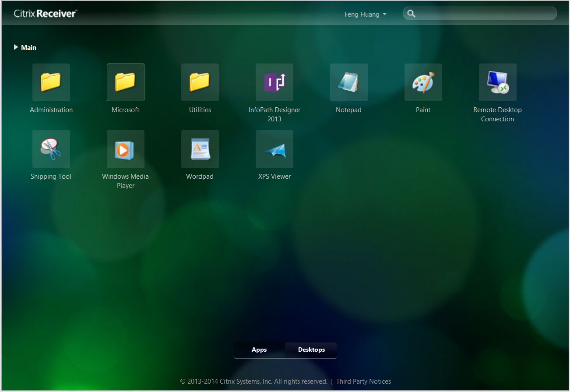The height and width of the screenshot is (392, 570).
Task: Launch Remote Desktop Connection
Action: 498,83
